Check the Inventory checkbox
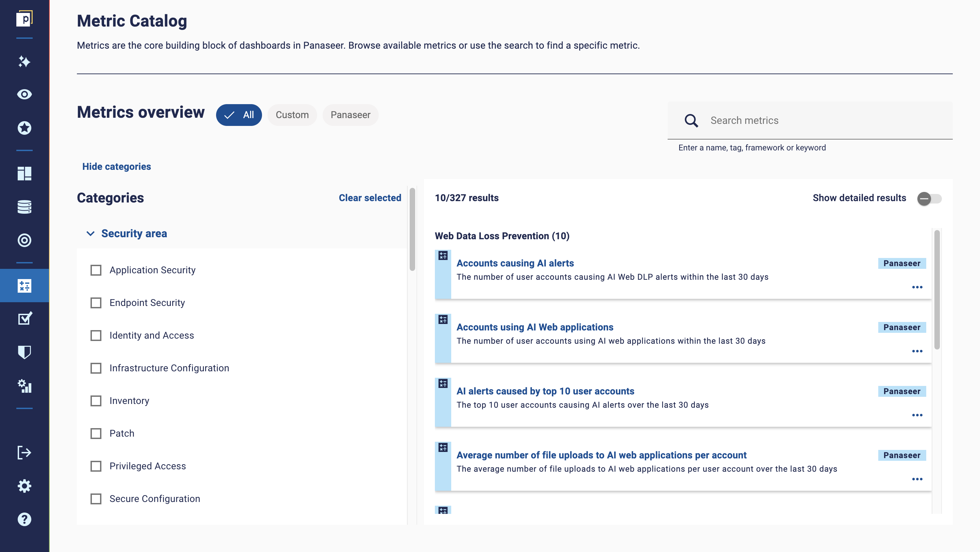 [96, 401]
